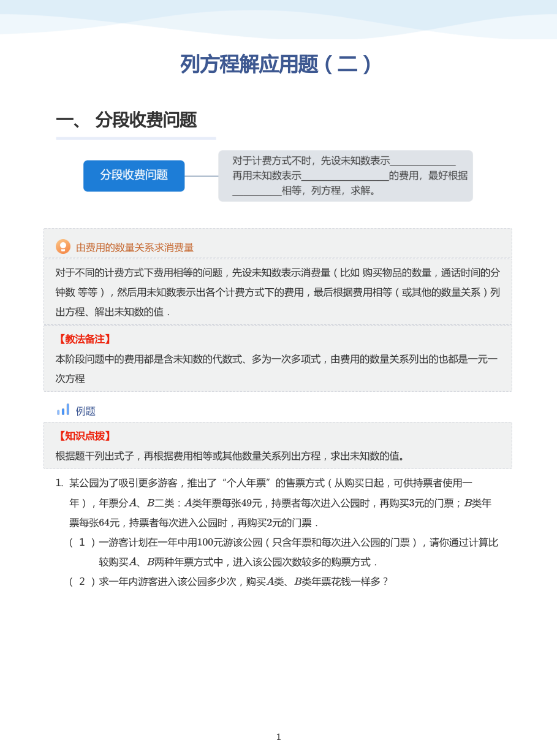Click the blue 分段收费问题 box
557x756 pixels.
point(134,176)
